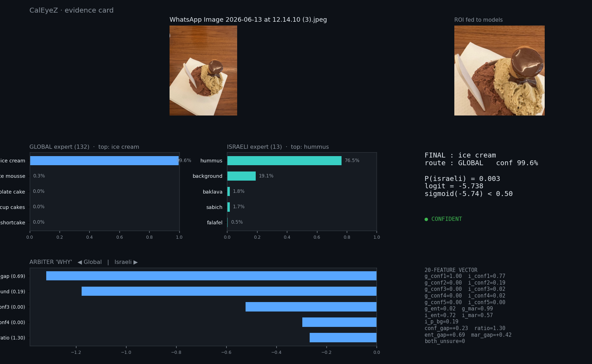This screenshot has height=364, width=592.
Task: Click the CalEyeZ evidence card title
Action: pos(71,10)
